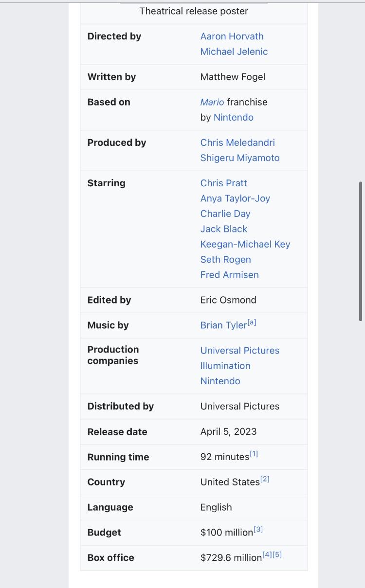Open the Anya Taylor-Joy link
The width and height of the screenshot is (365, 588).
click(235, 198)
